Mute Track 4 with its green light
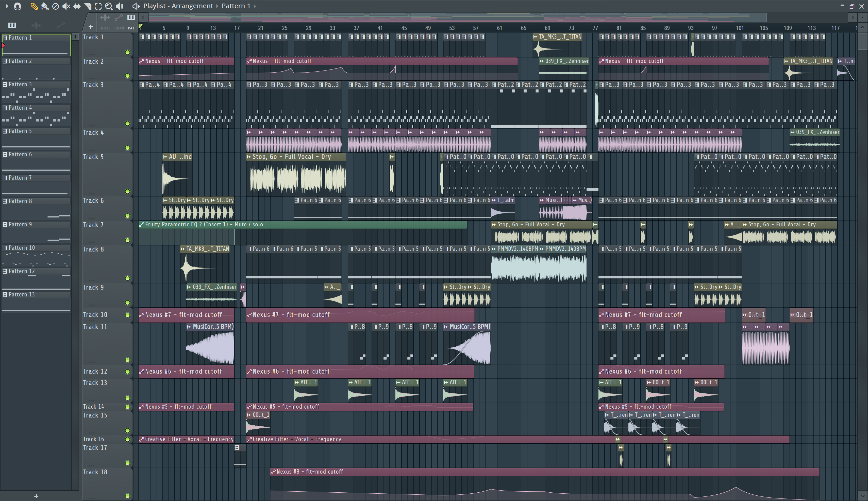The image size is (868, 501). (x=127, y=148)
